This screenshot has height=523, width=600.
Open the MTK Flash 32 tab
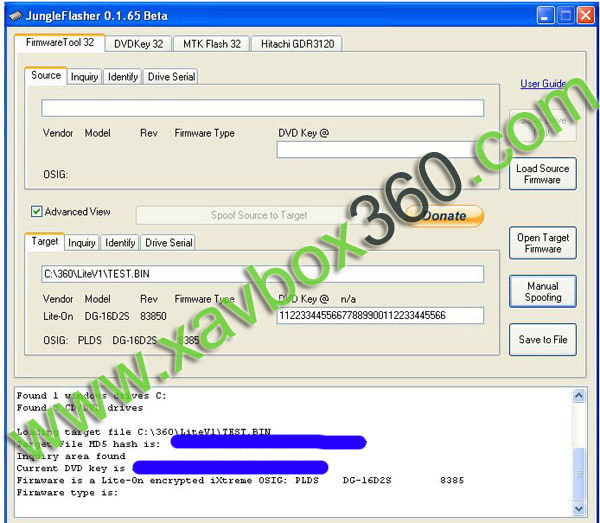coord(210,44)
